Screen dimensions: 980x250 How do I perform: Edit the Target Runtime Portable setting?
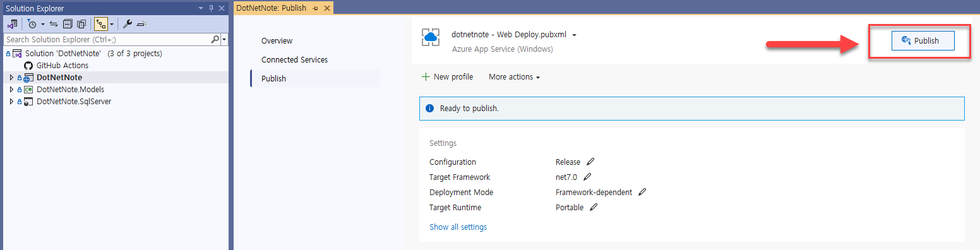tap(594, 207)
